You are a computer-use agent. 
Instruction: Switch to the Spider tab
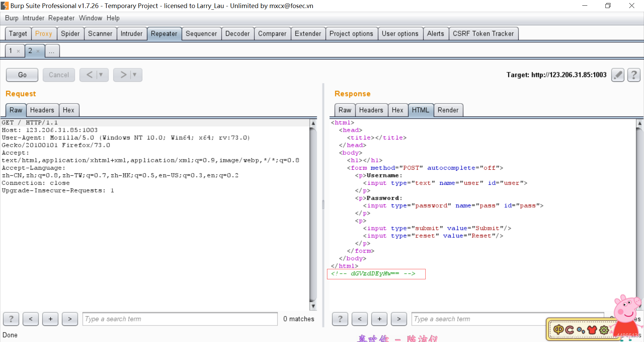[x=70, y=34]
